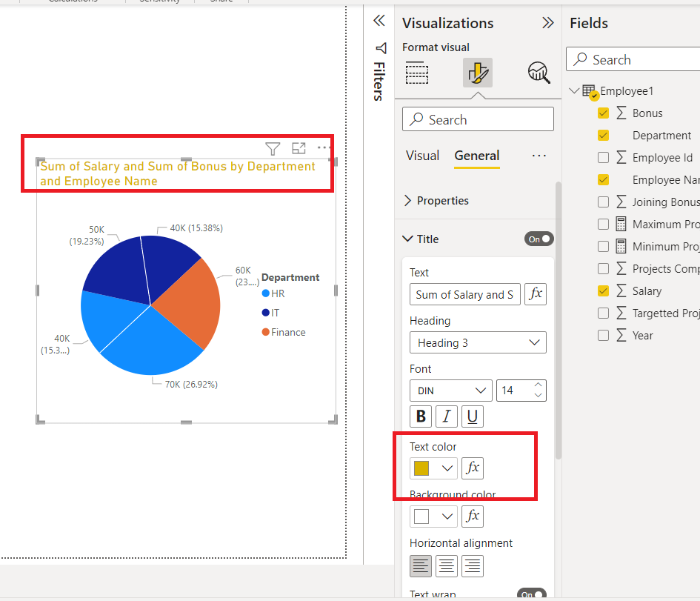Image resolution: width=700 pixels, height=601 pixels.
Task: Click the white Background color swatch
Action: coord(421,517)
